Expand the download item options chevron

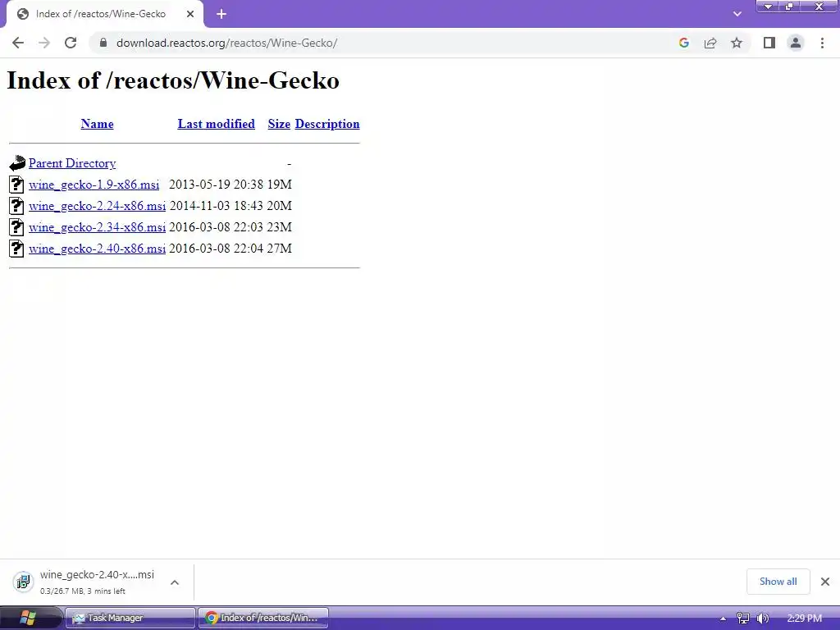175,582
